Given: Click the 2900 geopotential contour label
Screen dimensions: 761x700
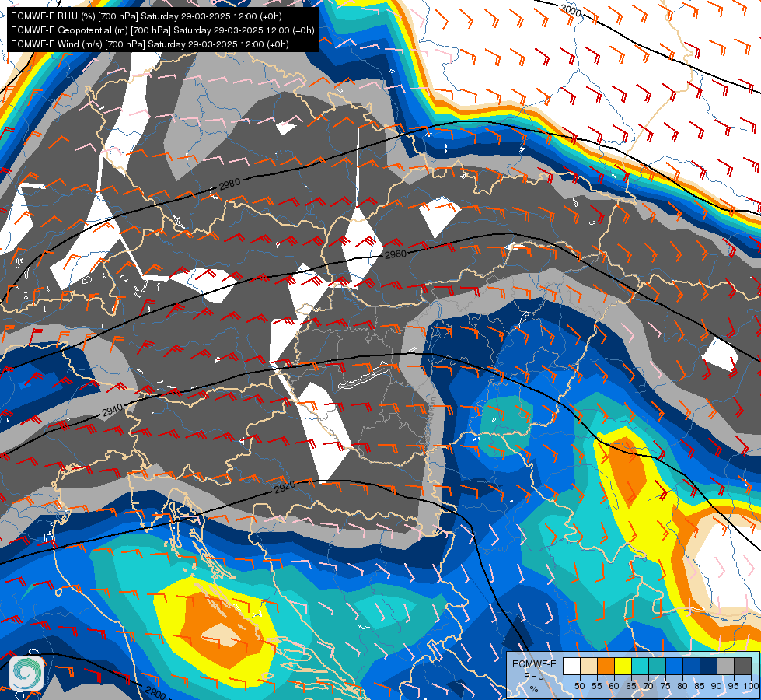Looking at the screenshot, I should click(x=155, y=693).
